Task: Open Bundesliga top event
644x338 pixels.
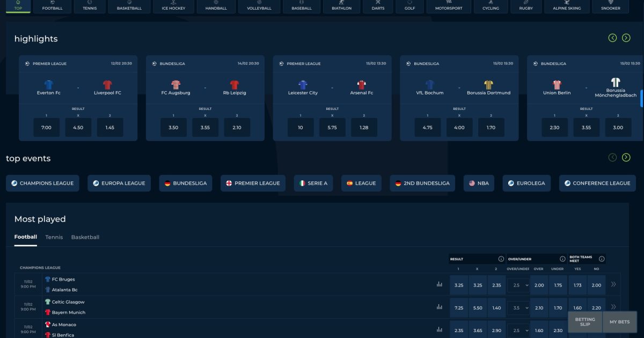Action: tap(186, 183)
